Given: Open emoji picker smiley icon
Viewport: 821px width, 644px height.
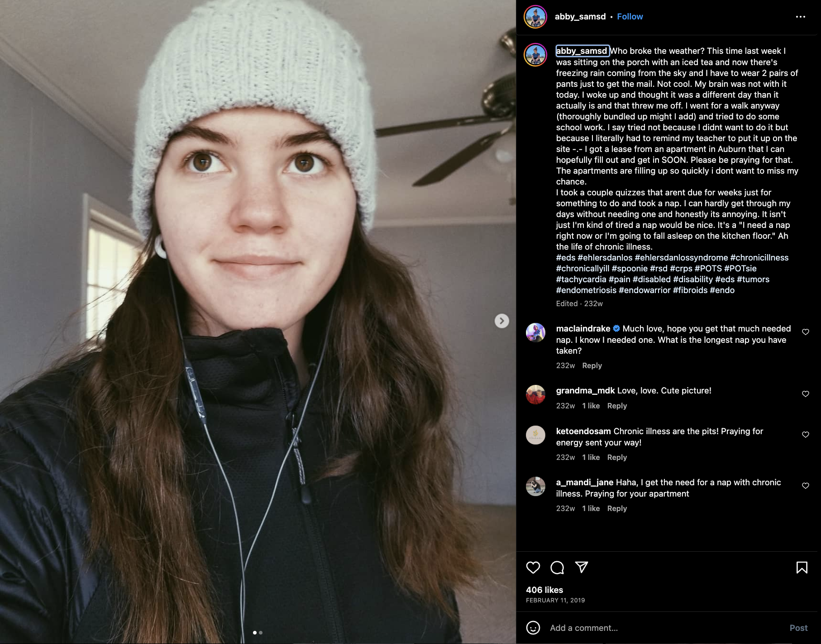Looking at the screenshot, I should coord(533,628).
